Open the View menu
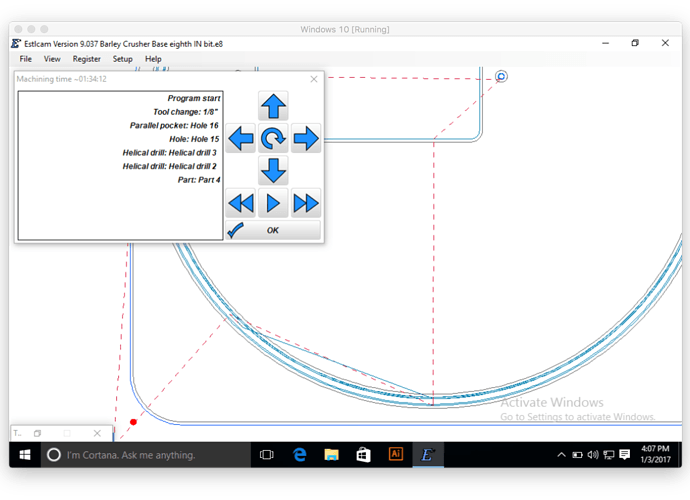 pyautogui.click(x=52, y=59)
